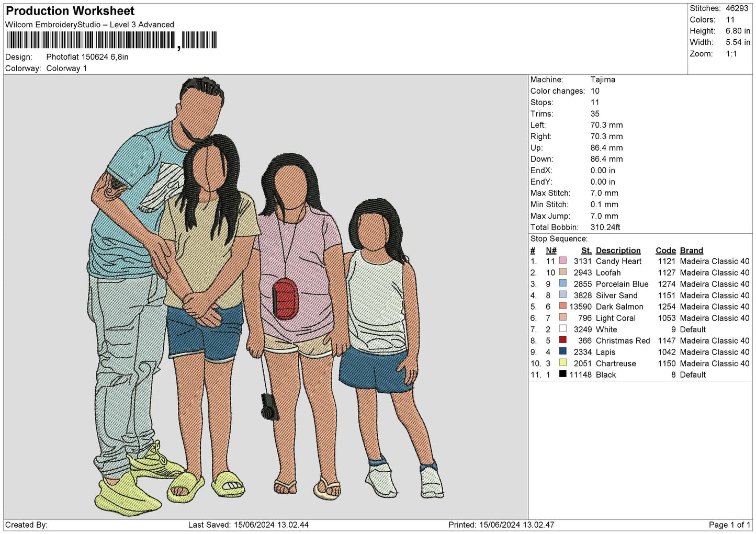Click the barcode under the worksheet title
This screenshot has height=534, width=756.
(111, 40)
